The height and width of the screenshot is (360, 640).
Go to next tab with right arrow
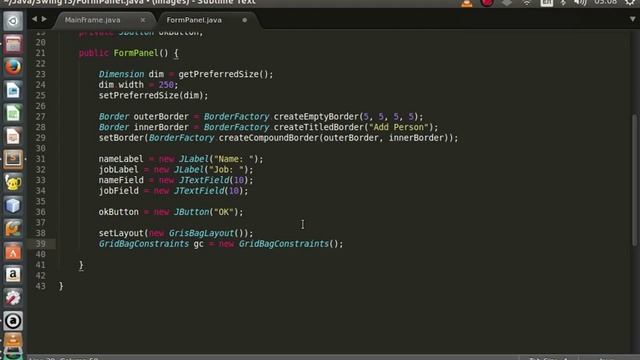(44, 19)
